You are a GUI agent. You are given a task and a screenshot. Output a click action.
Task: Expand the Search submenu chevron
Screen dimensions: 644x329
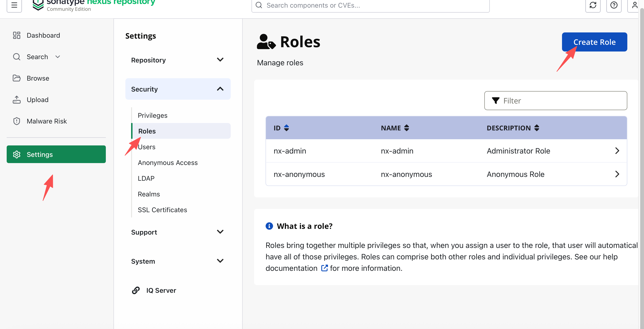[58, 57]
